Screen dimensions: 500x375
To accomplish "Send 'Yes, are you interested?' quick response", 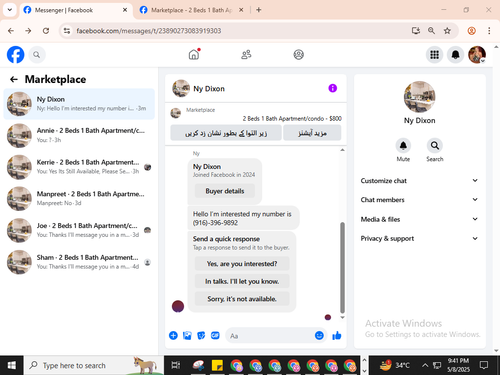I will [x=242, y=264].
